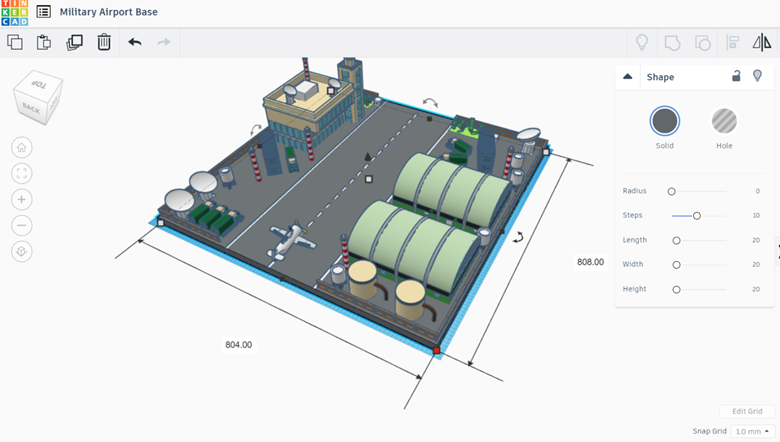
Task: Click the black cone height handle
Action: (368, 157)
